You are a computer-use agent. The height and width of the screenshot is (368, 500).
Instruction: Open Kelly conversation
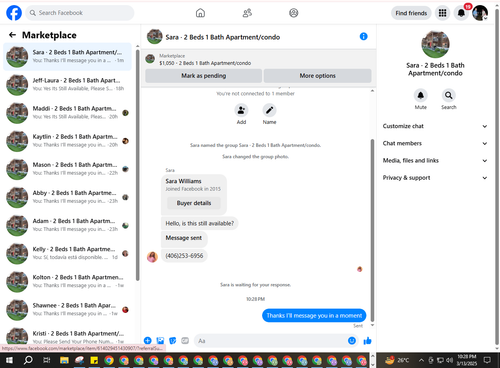[x=67, y=253]
